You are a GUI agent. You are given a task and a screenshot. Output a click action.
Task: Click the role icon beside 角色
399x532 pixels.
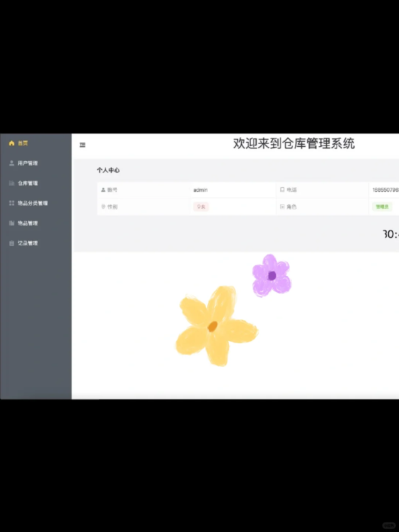282,207
